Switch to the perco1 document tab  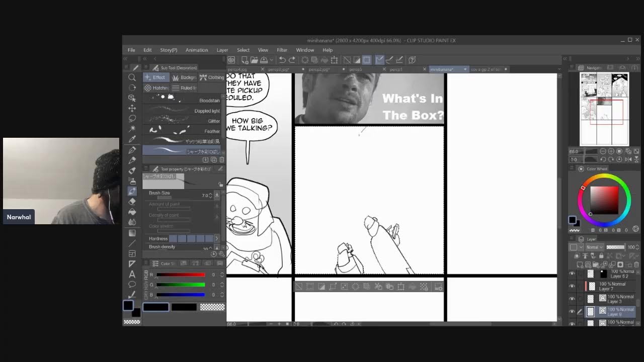coord(396,69)
